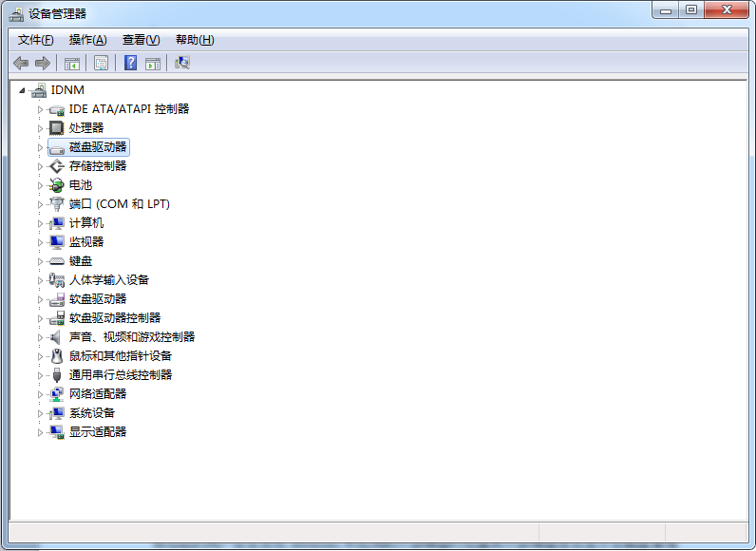Open the 查看(V) menu
756x551 pixels.
coord(142,40)
